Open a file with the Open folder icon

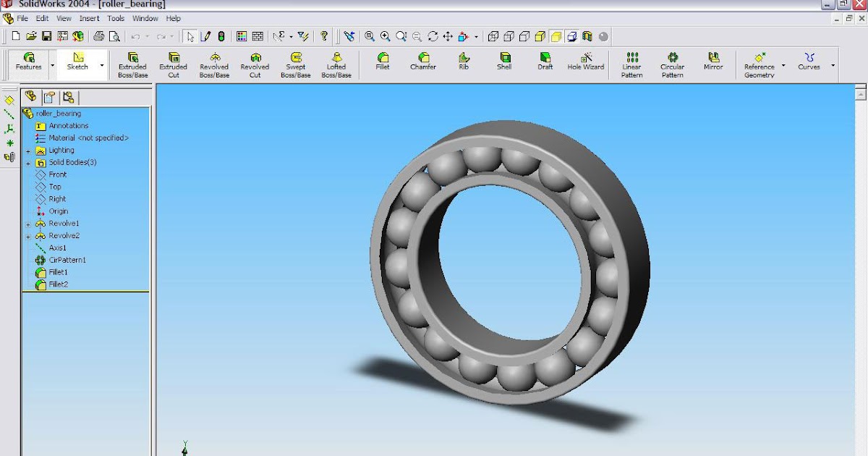[x=32, y=35]
